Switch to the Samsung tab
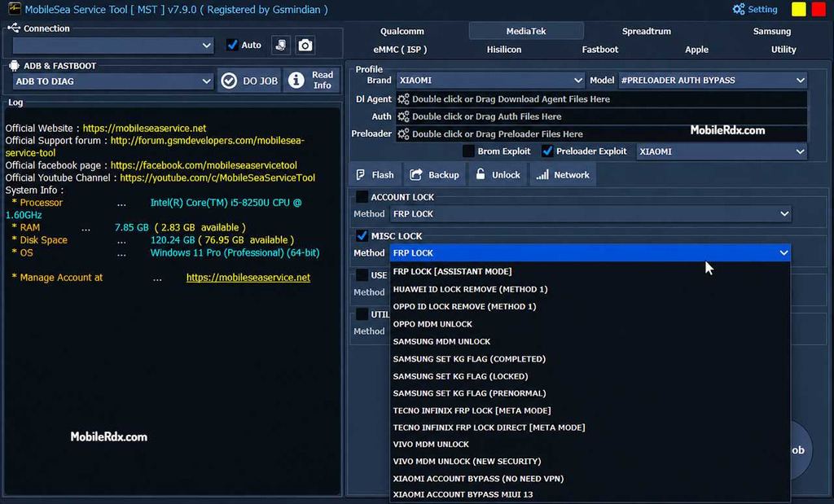 772,32
